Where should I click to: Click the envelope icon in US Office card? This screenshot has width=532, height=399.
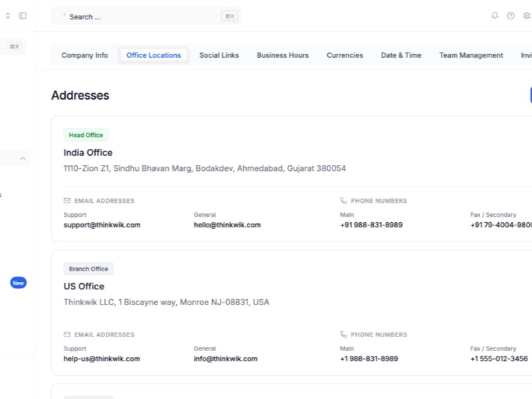[67, 334]
